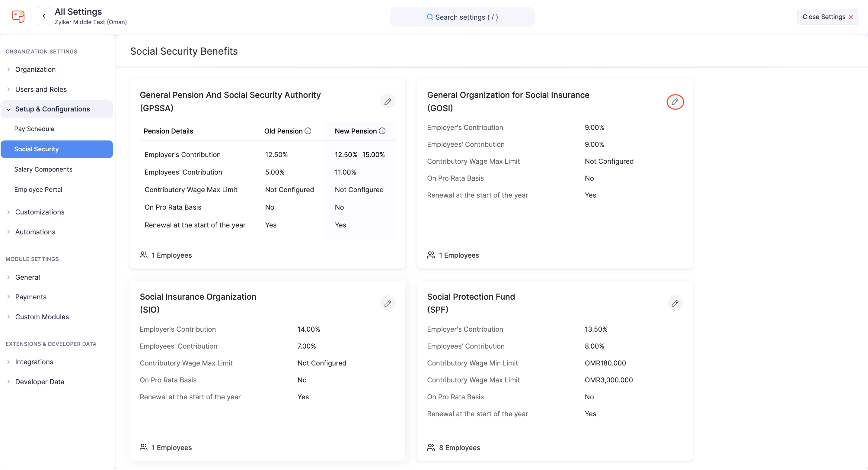868x470 pixels.
Task: Expand the Customizations section
Action: click(x=40, y=212)
